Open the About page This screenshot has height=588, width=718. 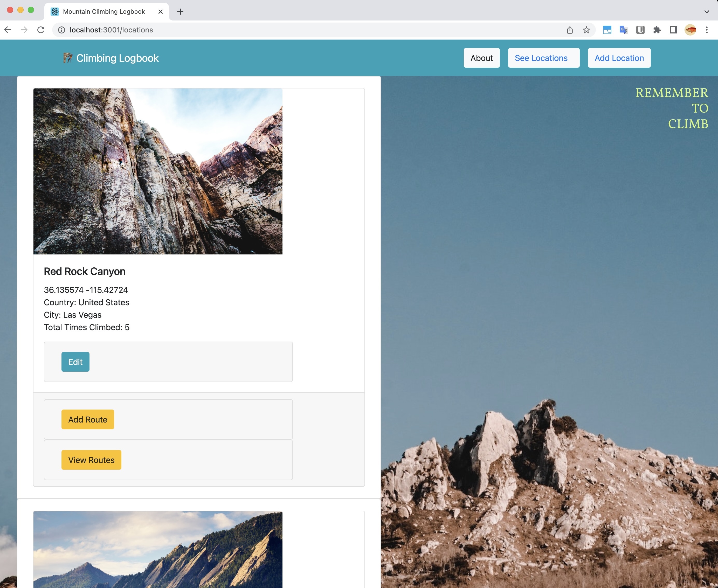[481, 58]
